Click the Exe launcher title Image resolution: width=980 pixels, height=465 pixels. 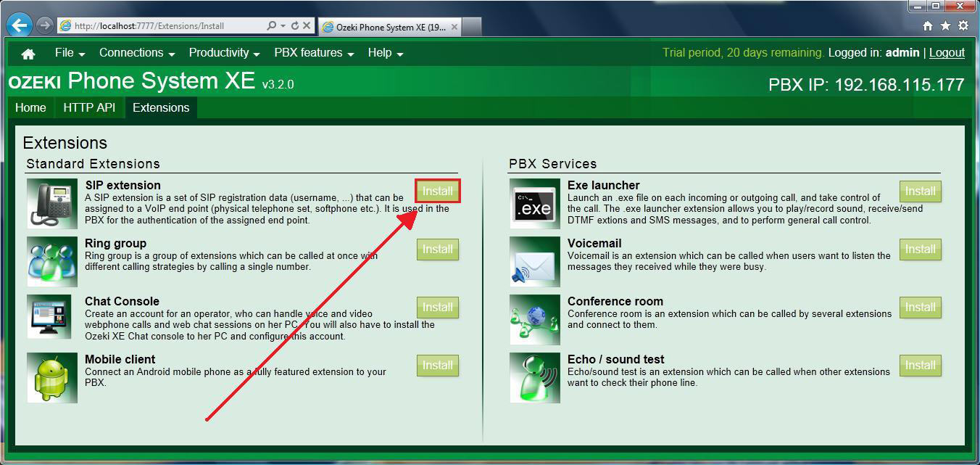pyautogui.click(x=603, y=185)
